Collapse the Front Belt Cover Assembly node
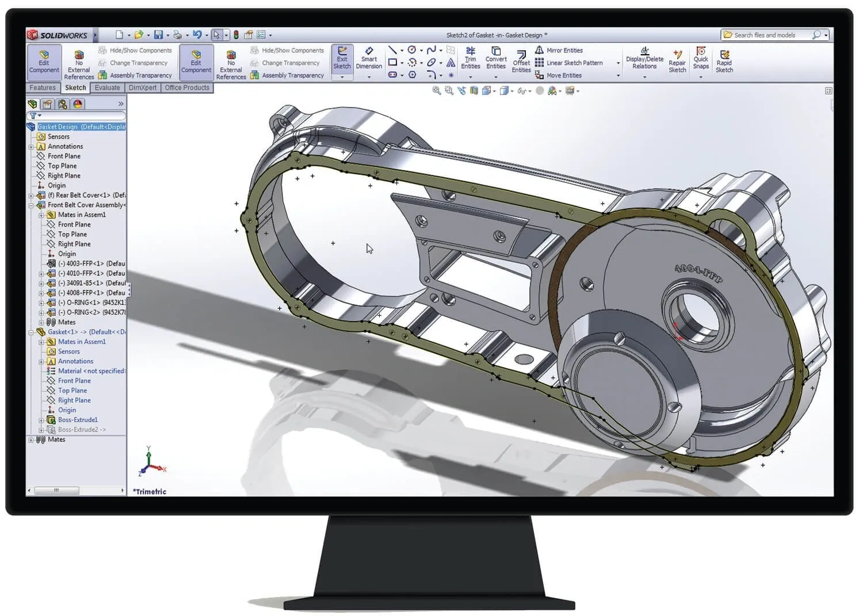Image resolution: width=863 pixels, height=616 pixels. (x=32, y=205)
